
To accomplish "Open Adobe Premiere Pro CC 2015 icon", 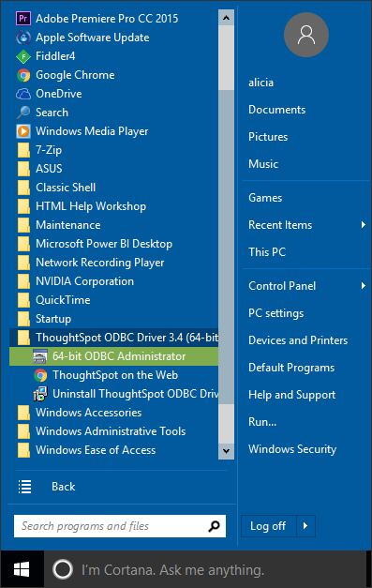I will (23, 19).
